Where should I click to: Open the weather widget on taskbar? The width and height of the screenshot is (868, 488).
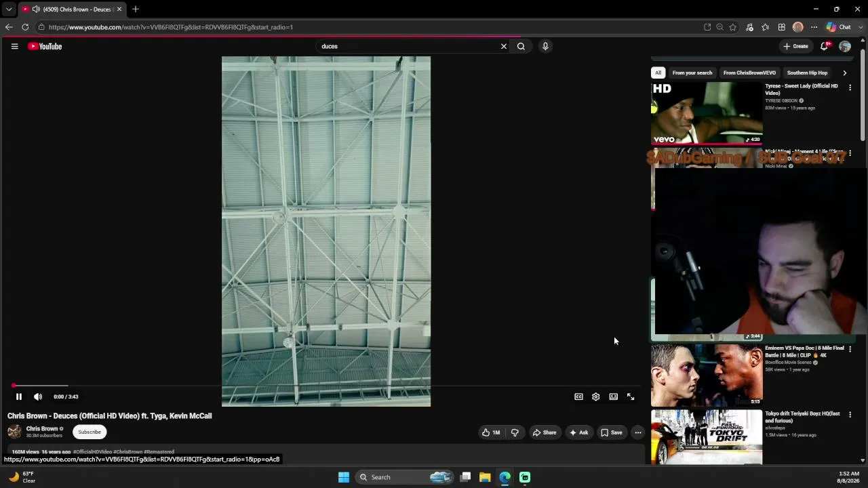pyautogui.click(x=22, y=477)
